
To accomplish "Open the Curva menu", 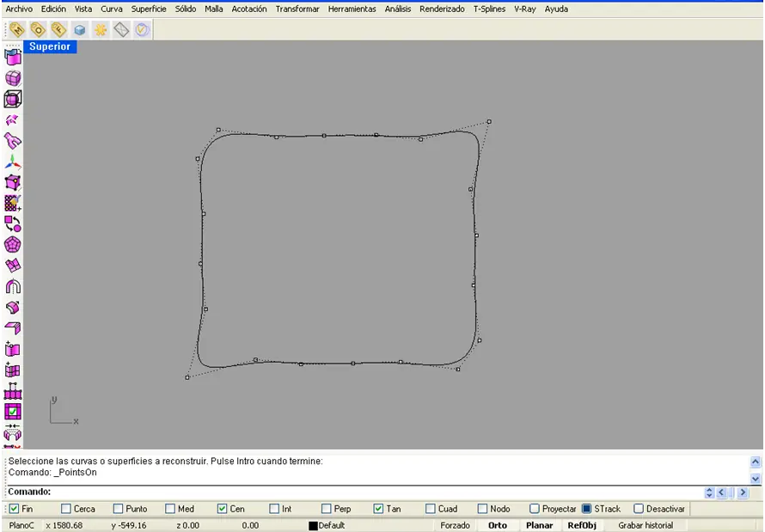I will click(x=111, y=9).
